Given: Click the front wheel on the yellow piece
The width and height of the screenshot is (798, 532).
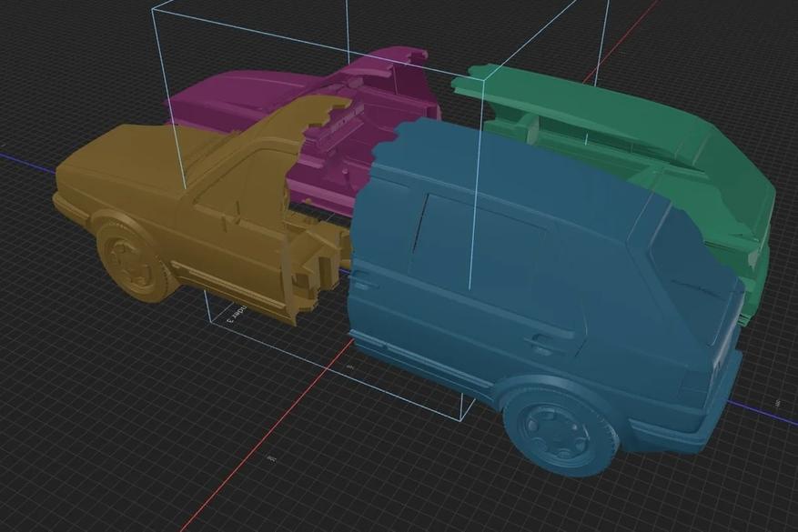Looking at the screenshot, I should click(134, 259).
